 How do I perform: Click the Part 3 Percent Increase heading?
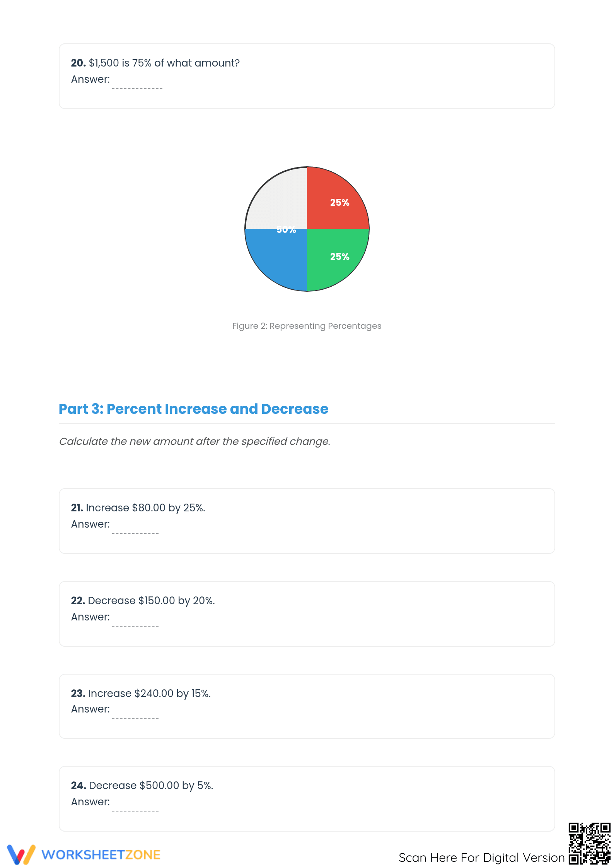(x=193, y=409)
